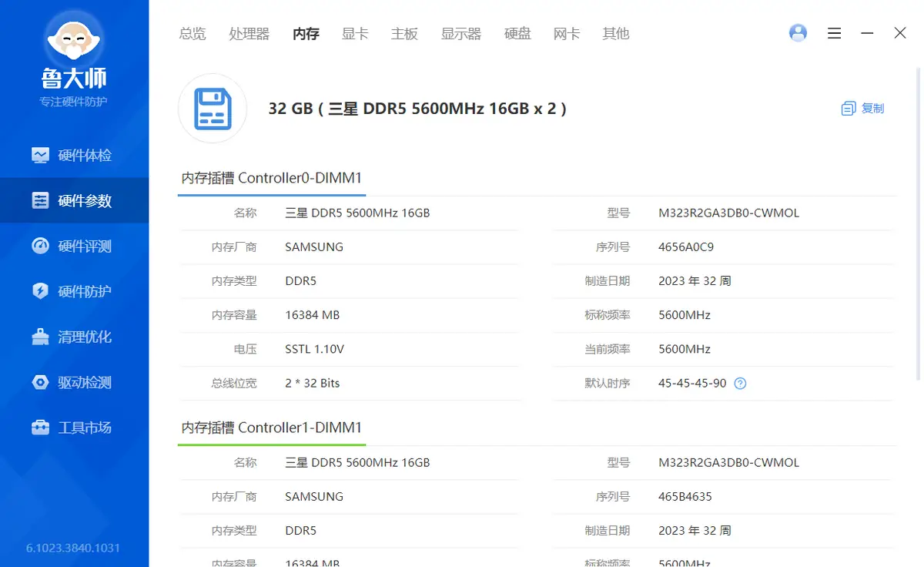Minimize the 鲁大师 window
The height and width of the screenshot is (567, 924).
click(867, 33)
